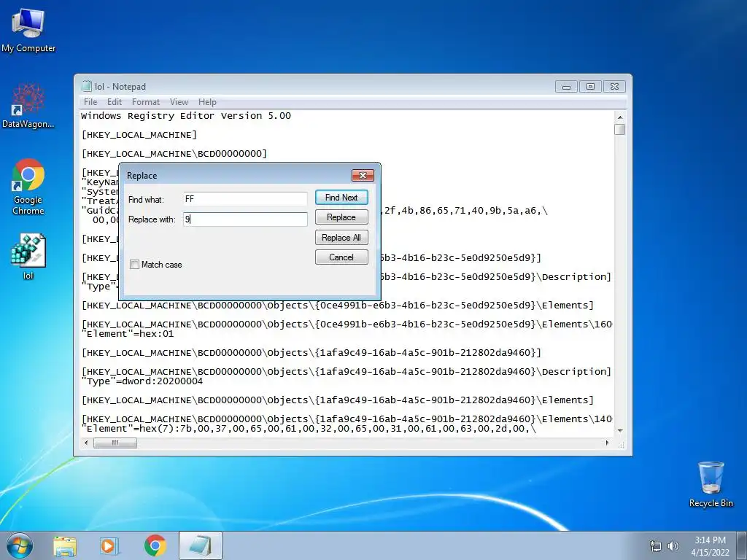This screenshot has height=560, width=747.
Task: Close the Notepad window
Action: 614,87
